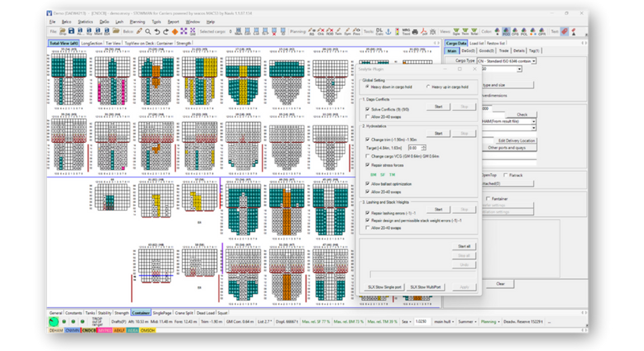This screenshot has width=644, height=351.
Task: Click the Undo arrow icon
Action: [157, 32]
